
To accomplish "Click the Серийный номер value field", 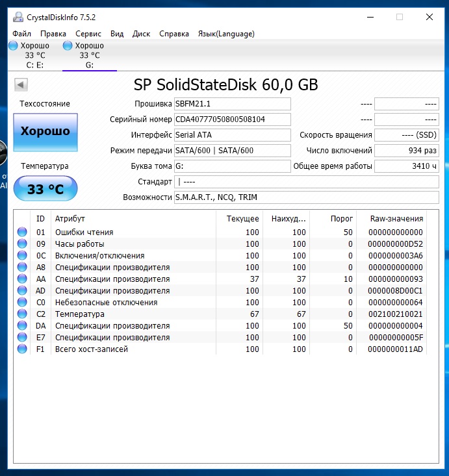I will 232,119.
